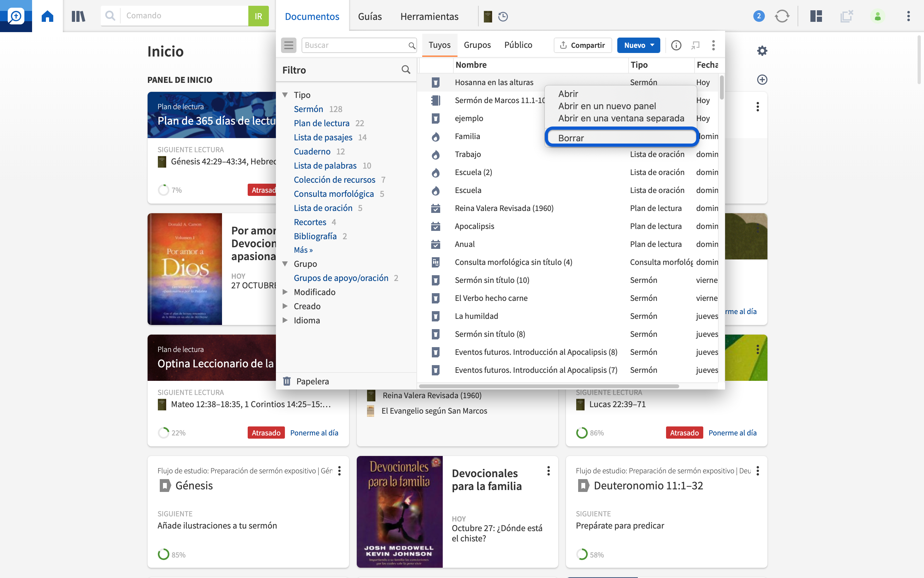Click the notebook icon beside Sermón de Marcos
This screenshot has height=578, width=924.
click(x=435, y=100)
